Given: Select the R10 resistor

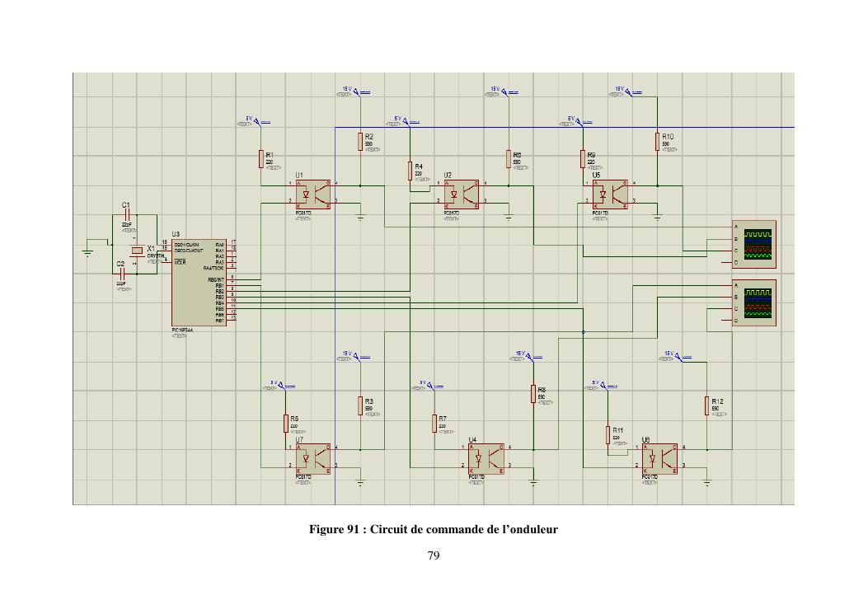Looking at the screenshot, I should click(657, 140).
